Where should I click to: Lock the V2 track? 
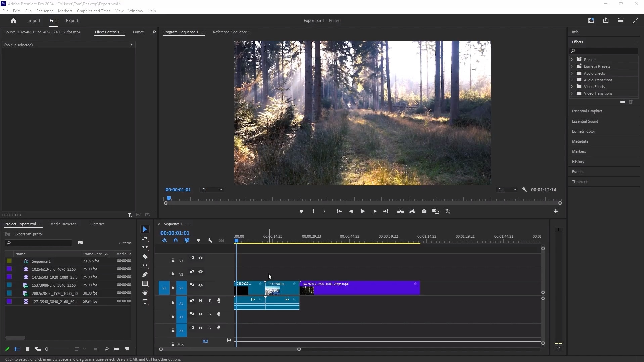(x=173, y=274)
